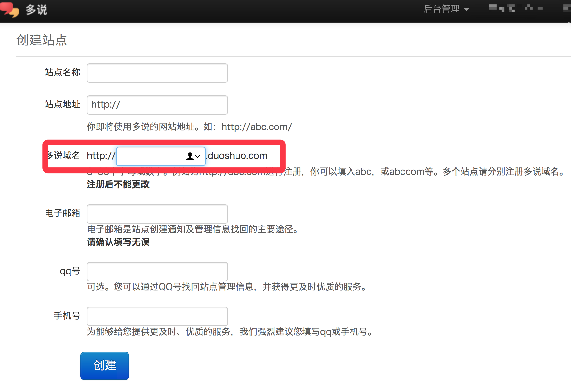
Task: Select the 电子邮箱 input field
Action: point(157,214)
